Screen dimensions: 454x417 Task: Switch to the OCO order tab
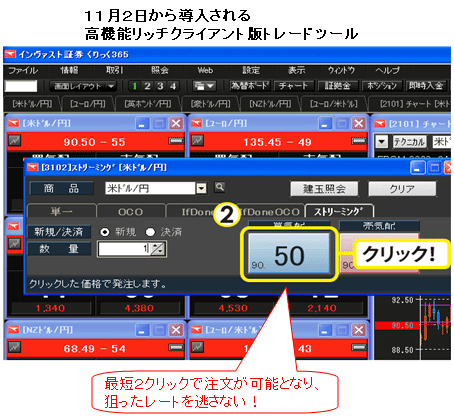[x=130, y=212]
